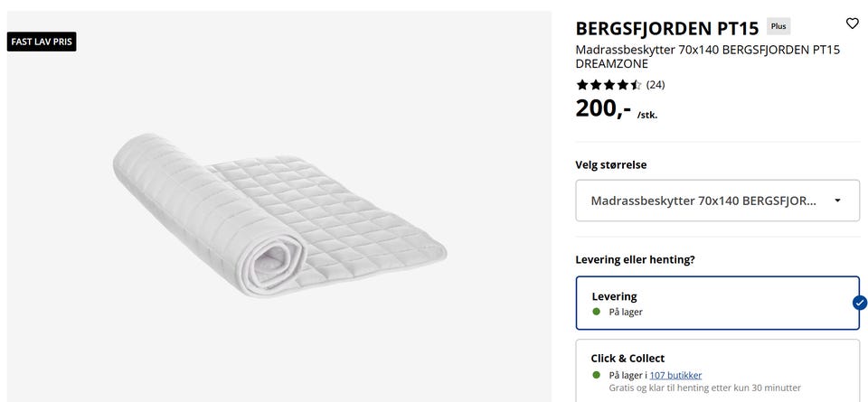Click the size dropdown caret arrow
868x402 pixels.
(837, 201)
